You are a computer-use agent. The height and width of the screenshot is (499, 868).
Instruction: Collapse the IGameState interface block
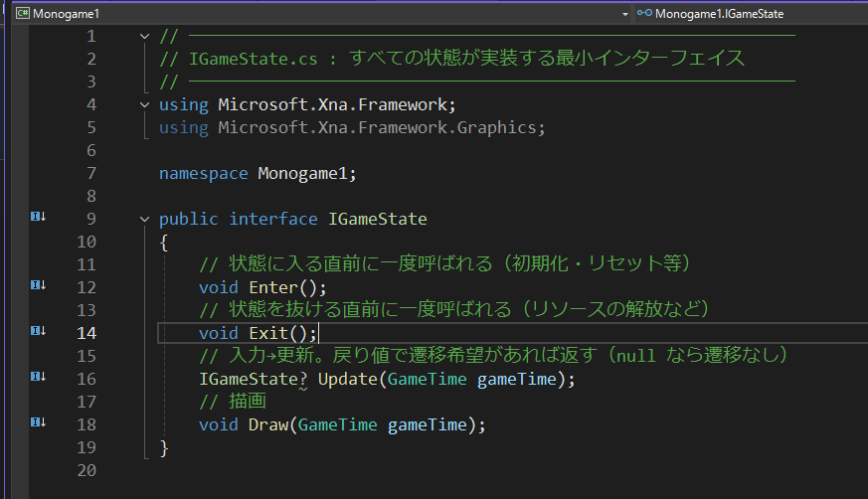point(148,219)
